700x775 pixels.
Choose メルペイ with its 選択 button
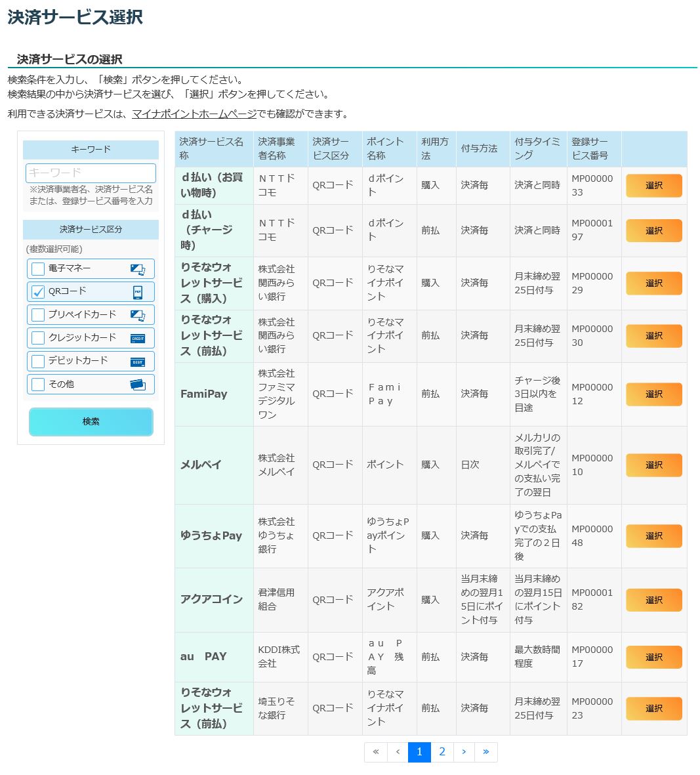pyautogui.click(x=653, y=465)
